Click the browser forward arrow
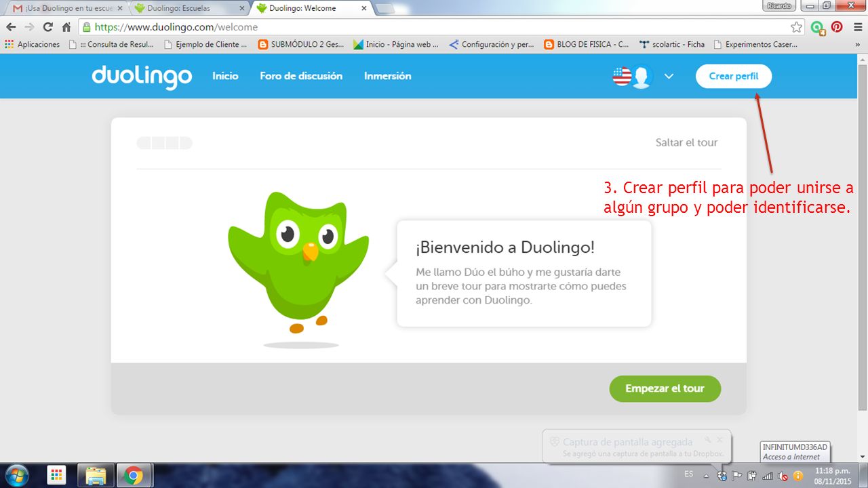868x488 pixels. (x=29, y=27)
